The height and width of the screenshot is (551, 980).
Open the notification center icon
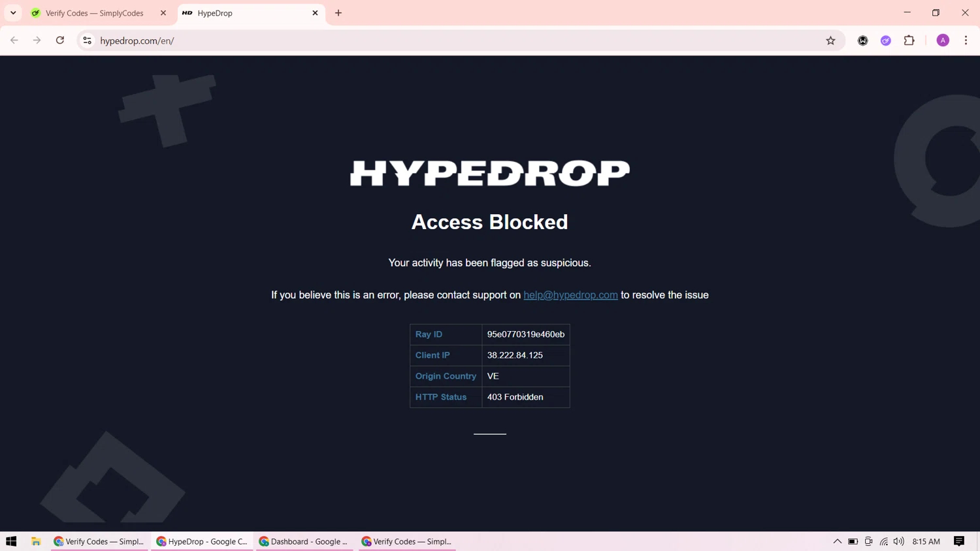coord(959,541)
